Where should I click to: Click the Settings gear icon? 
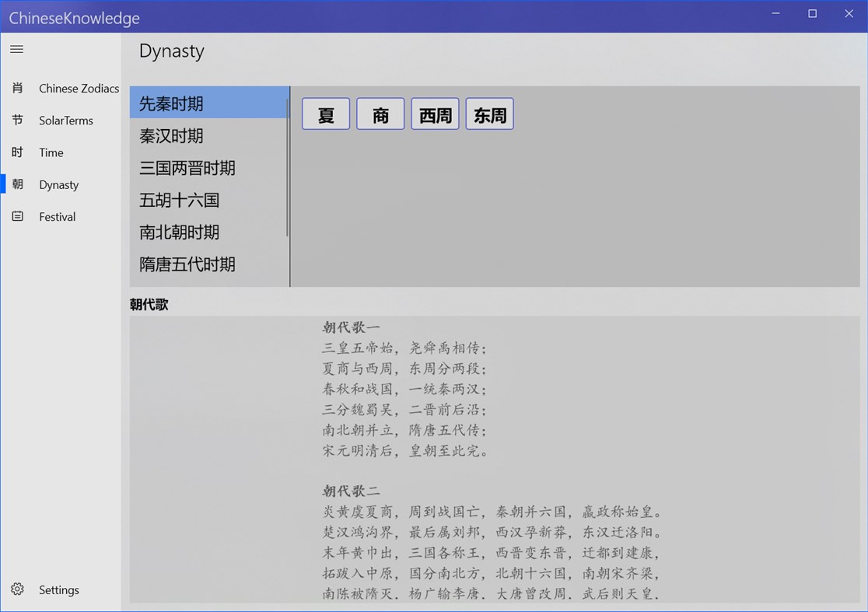17,589
